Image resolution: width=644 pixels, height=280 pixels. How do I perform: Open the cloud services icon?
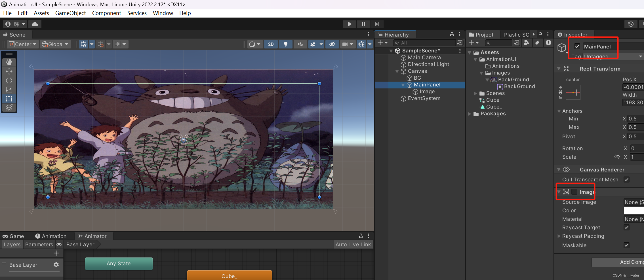point(35,24)
